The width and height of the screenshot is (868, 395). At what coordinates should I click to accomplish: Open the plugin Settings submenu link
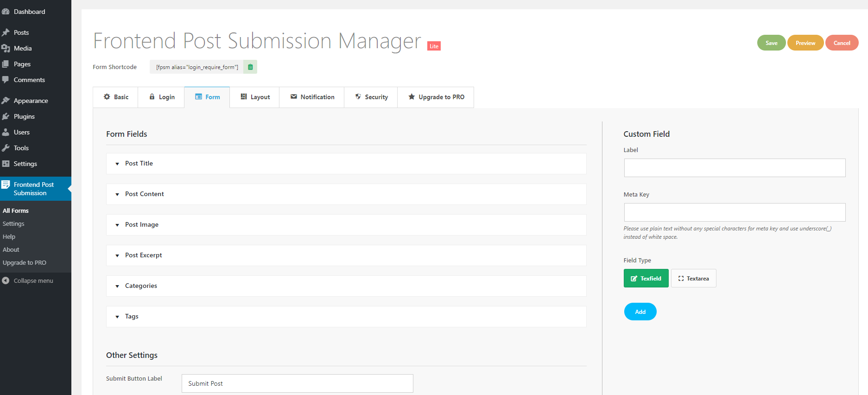tap(13, 223)
